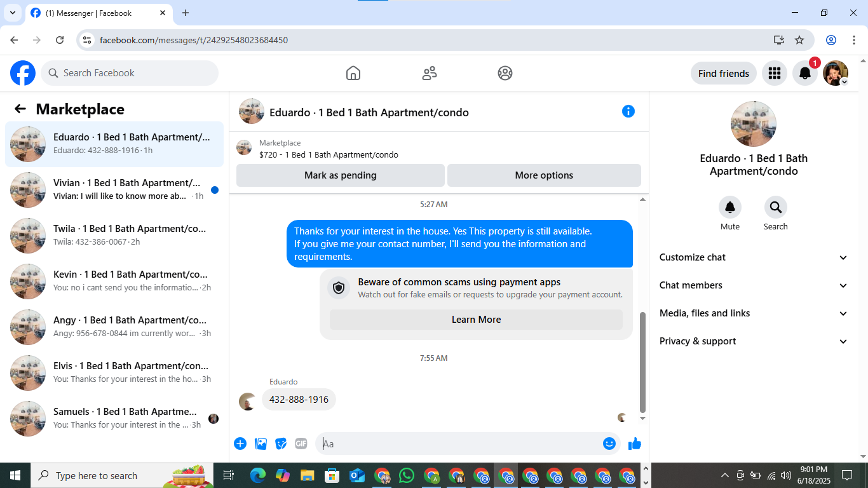Open the $720 Marketplace listing link
The height and width of the screenshot is (488, 868).
(329, 154)
